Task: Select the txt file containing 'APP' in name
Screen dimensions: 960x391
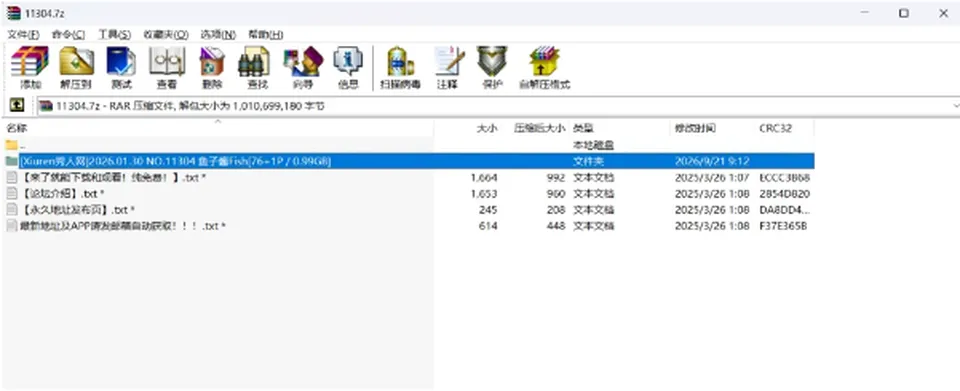Action: (122, 226)
